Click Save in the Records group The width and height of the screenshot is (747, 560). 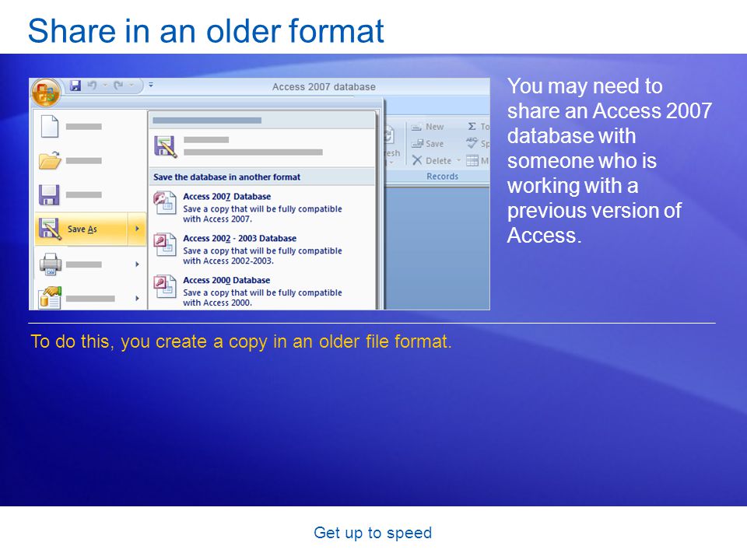427,143
